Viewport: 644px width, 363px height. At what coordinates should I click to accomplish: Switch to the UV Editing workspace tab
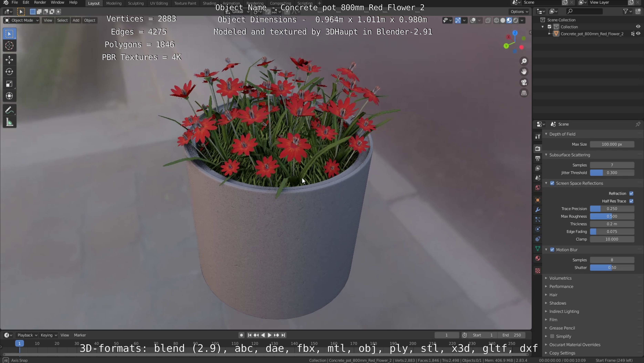pyautogui.click(x=159, y=3)
